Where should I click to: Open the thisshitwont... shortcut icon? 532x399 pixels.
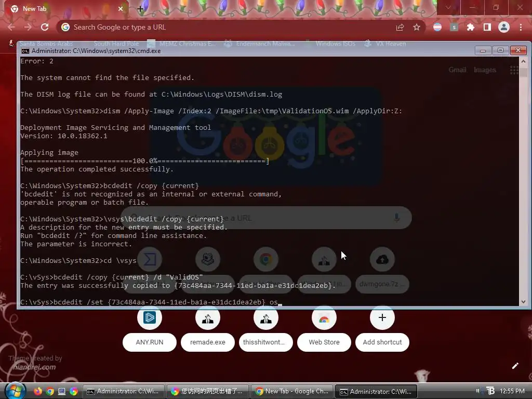point(266,317)
